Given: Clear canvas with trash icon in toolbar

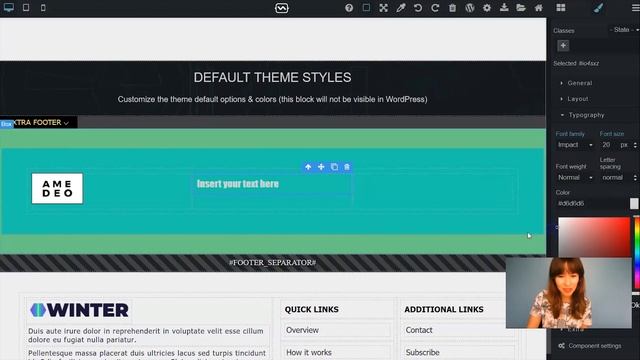Looking at the screenshot, I should [452, 8].
